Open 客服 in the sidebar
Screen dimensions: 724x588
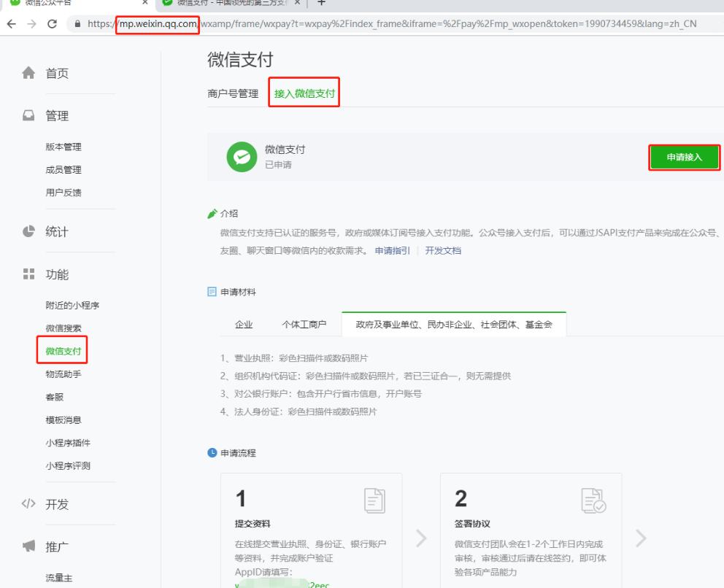pyautogui.click(x=55, y=397)
